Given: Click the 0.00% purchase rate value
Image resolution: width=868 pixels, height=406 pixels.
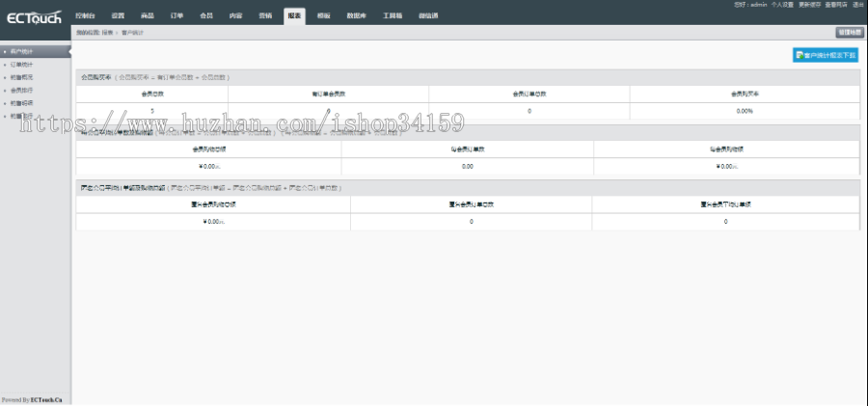Looking at the screenshot, I should click(745, 111).
